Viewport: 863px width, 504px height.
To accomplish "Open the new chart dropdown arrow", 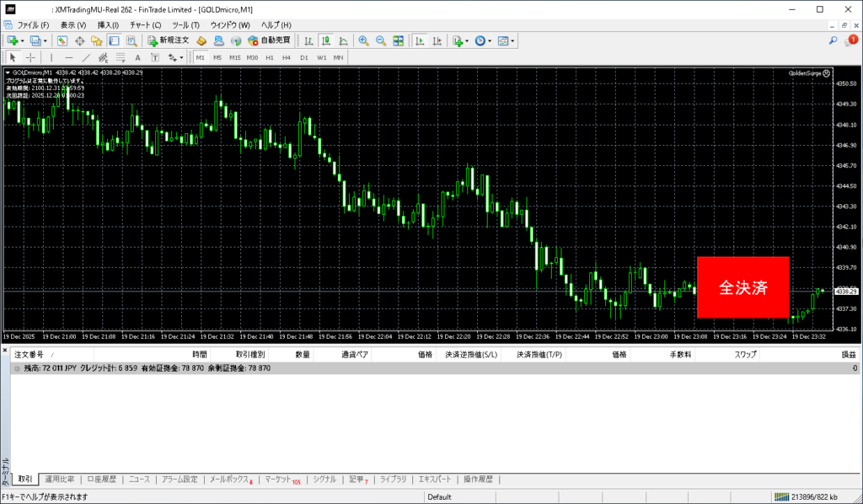I will click(x=23, y=40).
